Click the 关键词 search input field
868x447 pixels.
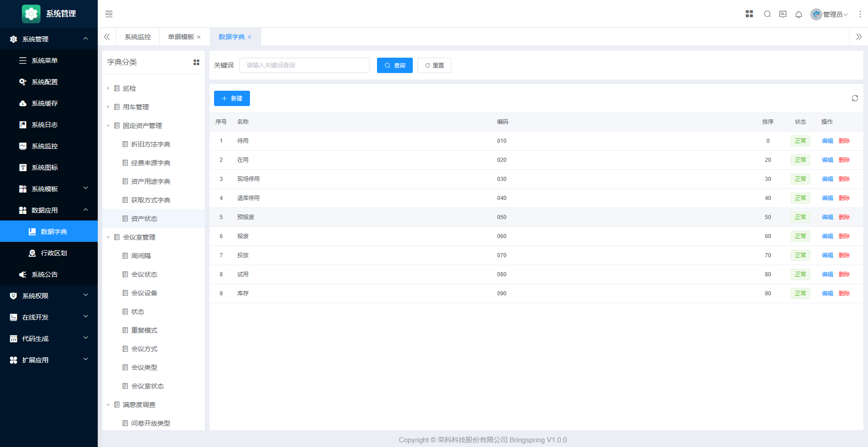pyautogui.click(x=304, y=65)
